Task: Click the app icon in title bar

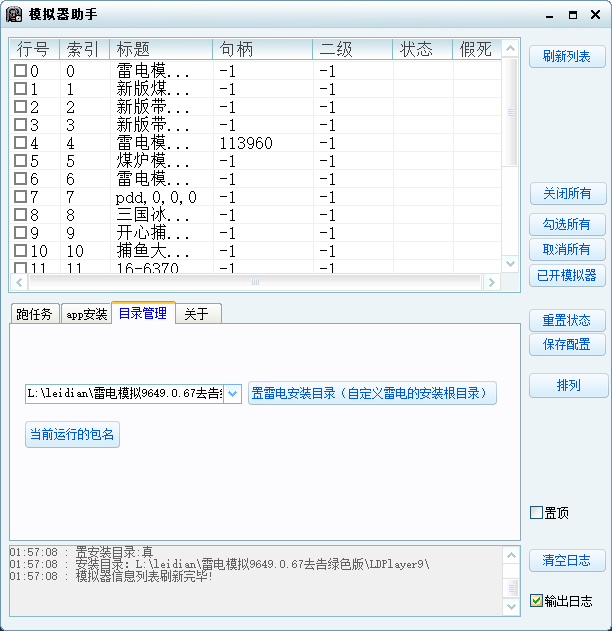Action: pyautogui.click(x=15, y=15)
